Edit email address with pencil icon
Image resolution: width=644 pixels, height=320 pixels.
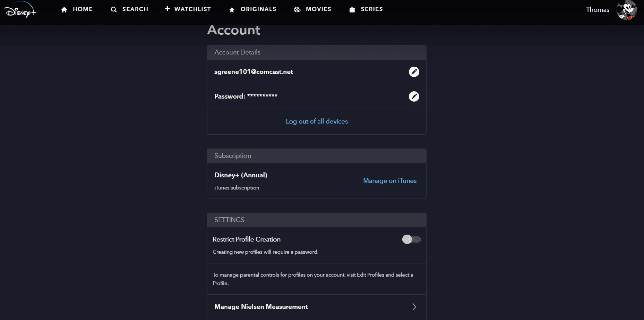(414, 72)
